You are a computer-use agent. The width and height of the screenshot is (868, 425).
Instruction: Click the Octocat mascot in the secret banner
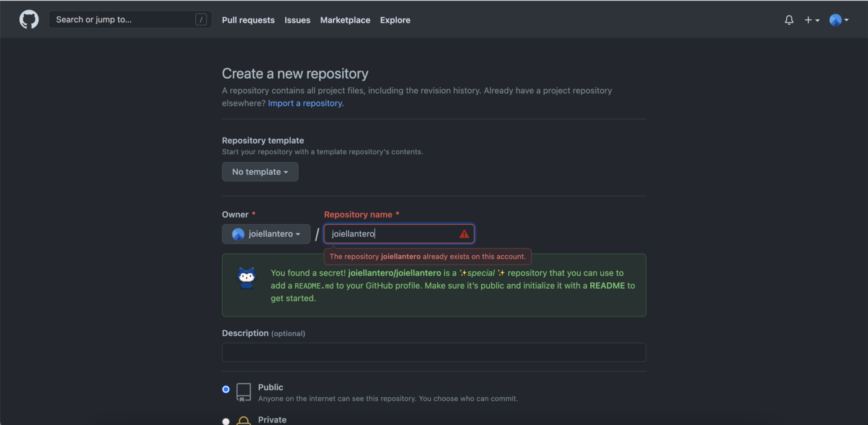(246, 278)
